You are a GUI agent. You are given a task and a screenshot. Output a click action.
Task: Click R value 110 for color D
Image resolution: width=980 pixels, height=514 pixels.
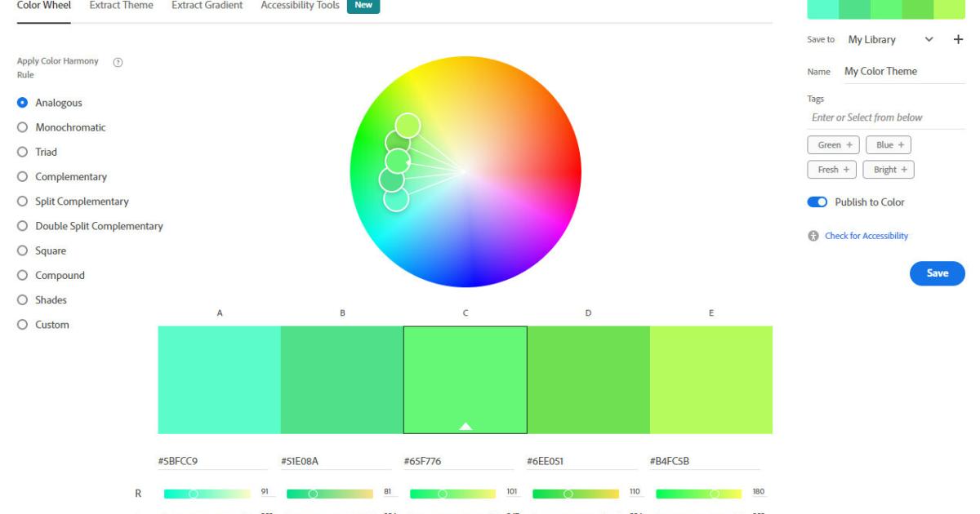click(635, 492)
